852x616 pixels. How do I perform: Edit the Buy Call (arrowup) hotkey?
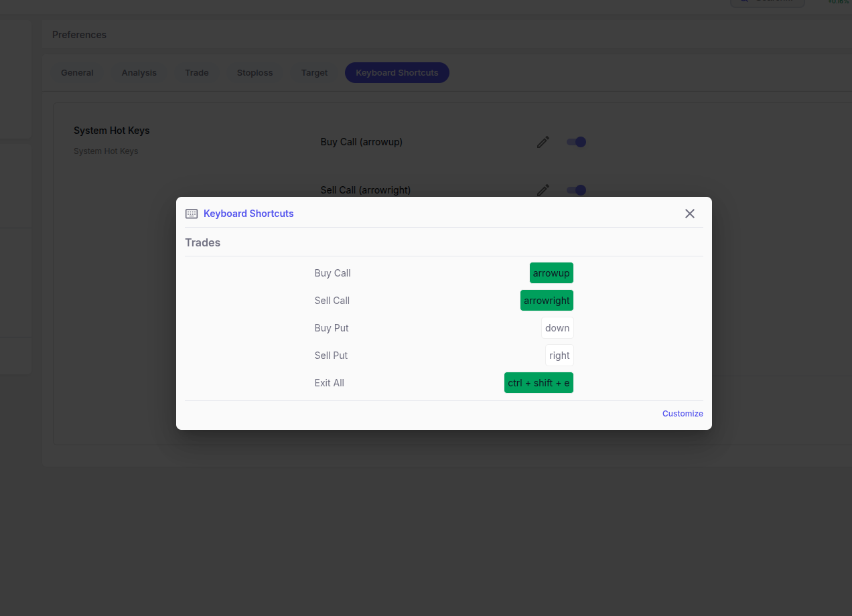pyautogui.click(x=543, y=142)
